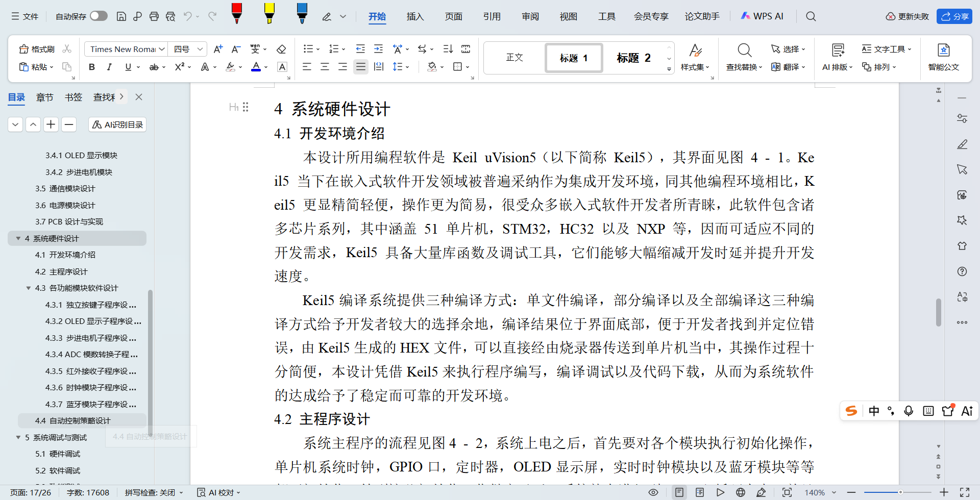
Task: Click the text highlight color icon
Action: pos(231,67)
